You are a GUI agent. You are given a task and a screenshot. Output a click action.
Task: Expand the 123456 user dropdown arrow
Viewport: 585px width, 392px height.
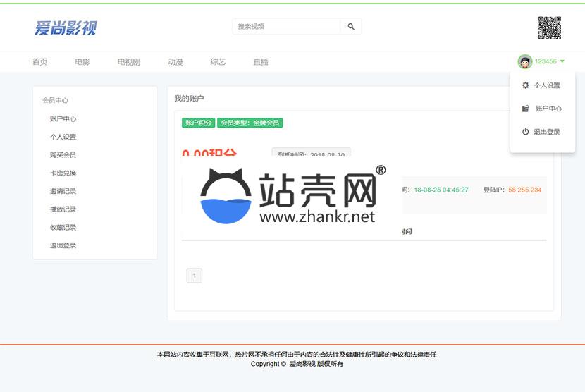[562, 62]
